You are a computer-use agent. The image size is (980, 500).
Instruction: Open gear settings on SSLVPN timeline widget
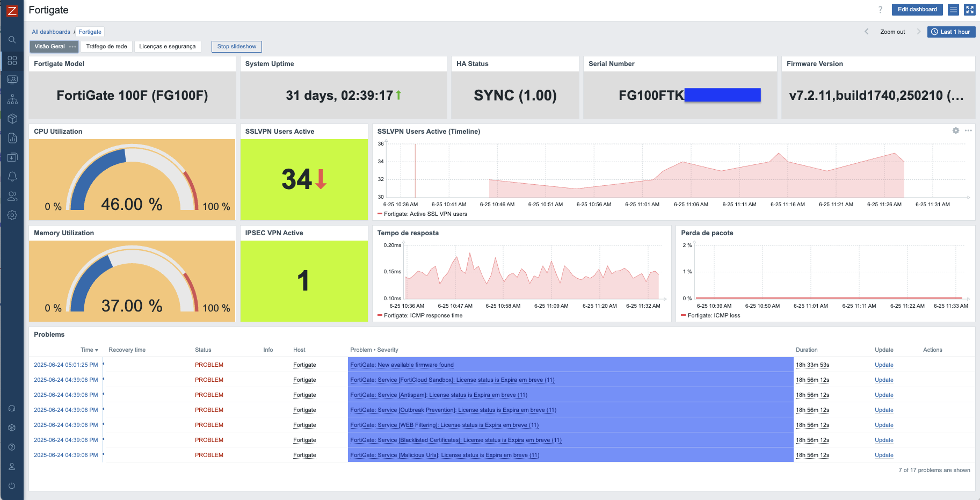(956, 131)
